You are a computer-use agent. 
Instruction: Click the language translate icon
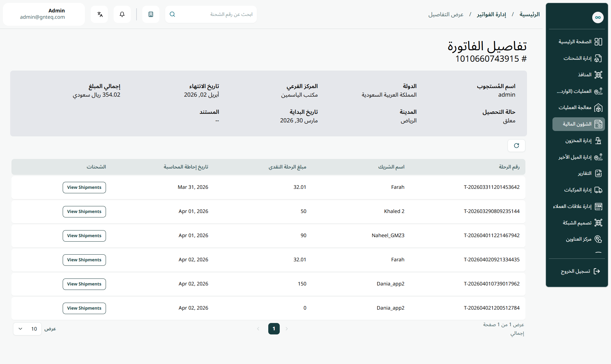click(100, 14)
